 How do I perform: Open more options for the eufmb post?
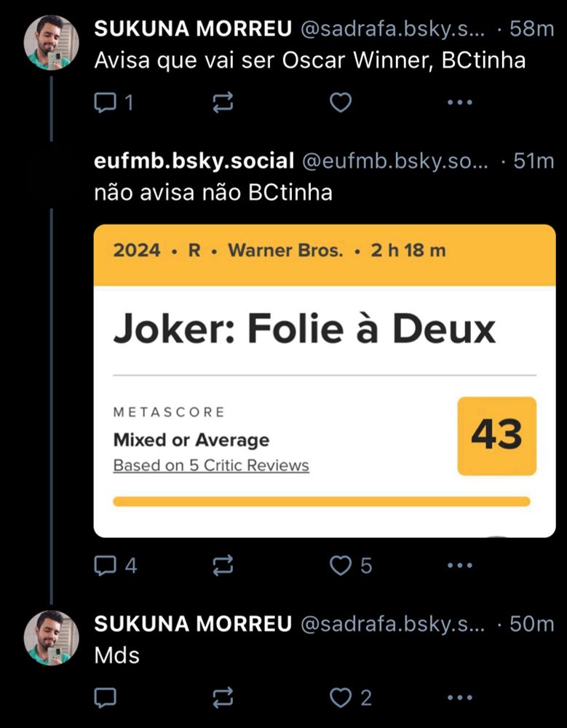tap(459, 566)
